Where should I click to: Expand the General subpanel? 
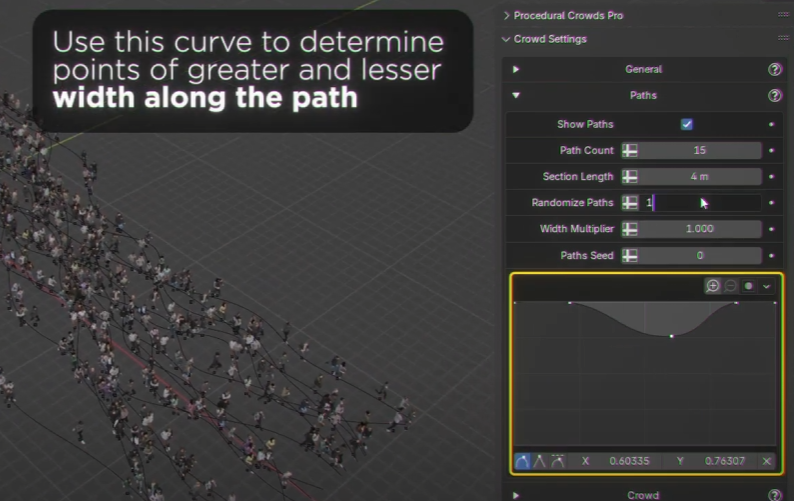516,70
